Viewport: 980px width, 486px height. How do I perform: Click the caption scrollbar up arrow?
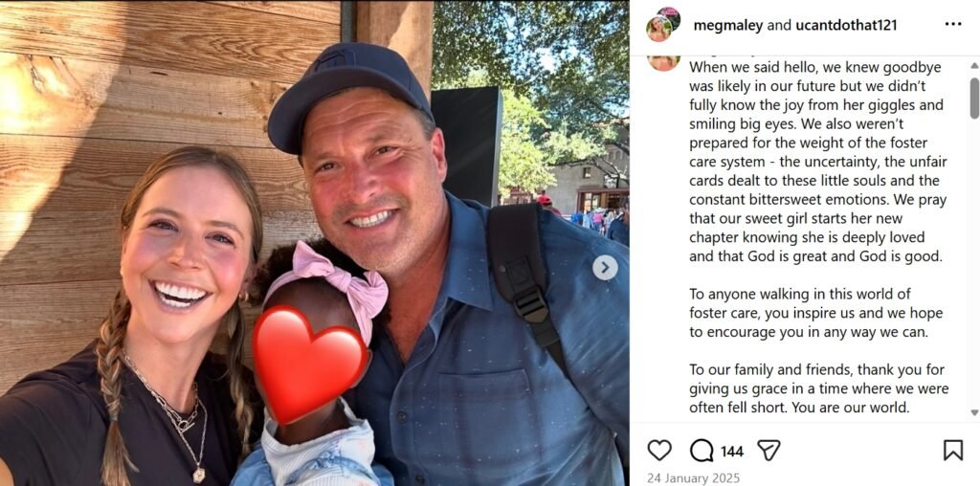pos(973,66)
